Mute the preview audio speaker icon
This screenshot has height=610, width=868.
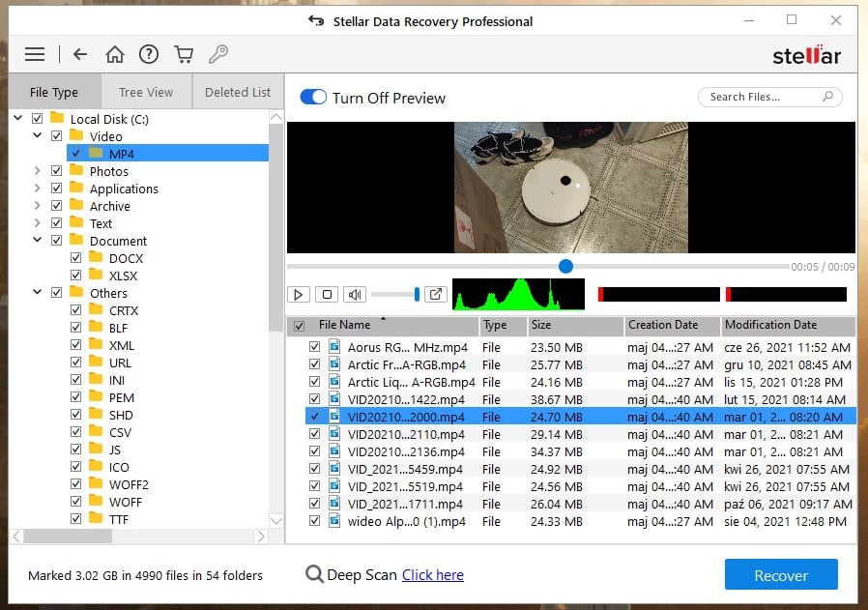point(355,295)
